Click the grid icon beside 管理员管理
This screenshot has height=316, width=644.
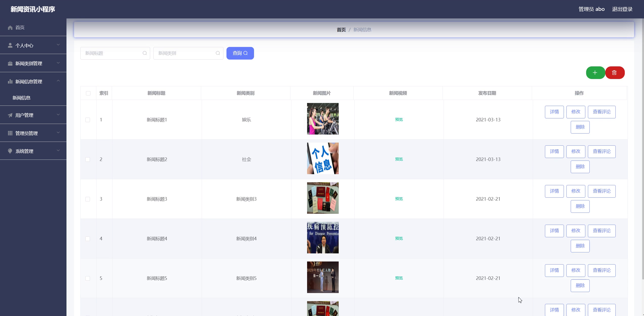pos(10,133)
